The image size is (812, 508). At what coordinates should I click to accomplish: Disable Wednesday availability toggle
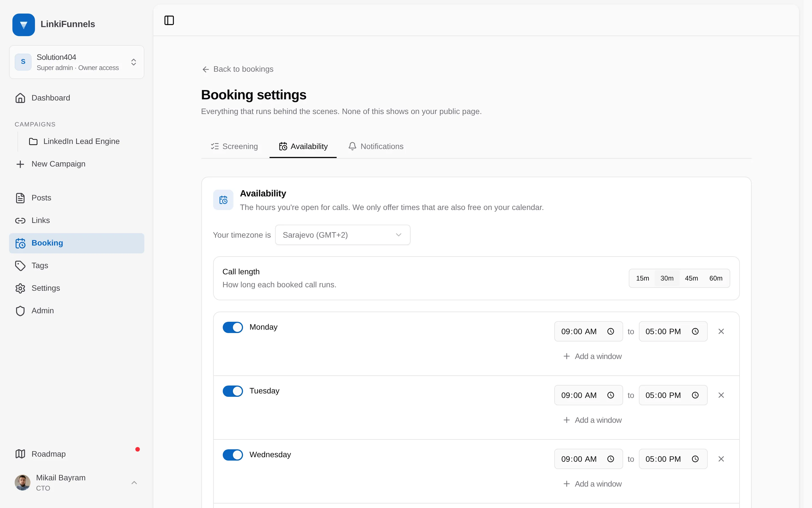(233, 455)
